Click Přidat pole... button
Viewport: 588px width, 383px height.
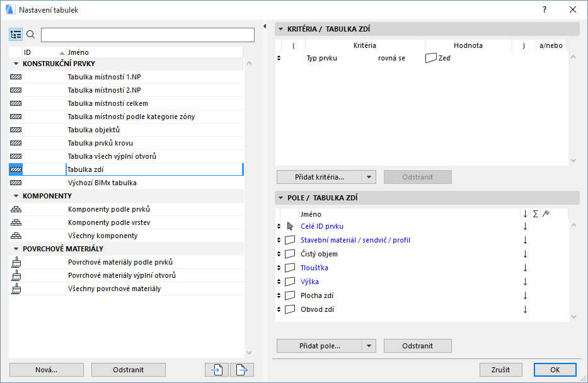click(320, 346)
